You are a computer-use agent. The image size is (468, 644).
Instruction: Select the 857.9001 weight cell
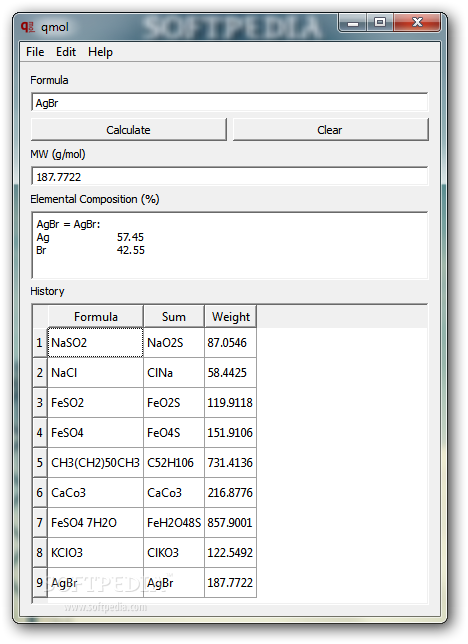[231, 522]
